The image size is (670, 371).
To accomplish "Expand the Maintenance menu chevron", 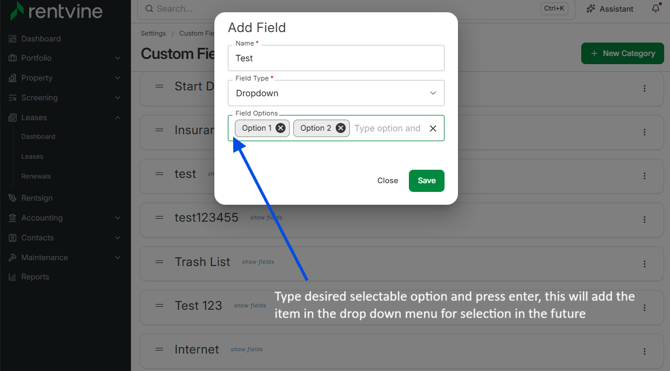I will click(x=118, y=257).
